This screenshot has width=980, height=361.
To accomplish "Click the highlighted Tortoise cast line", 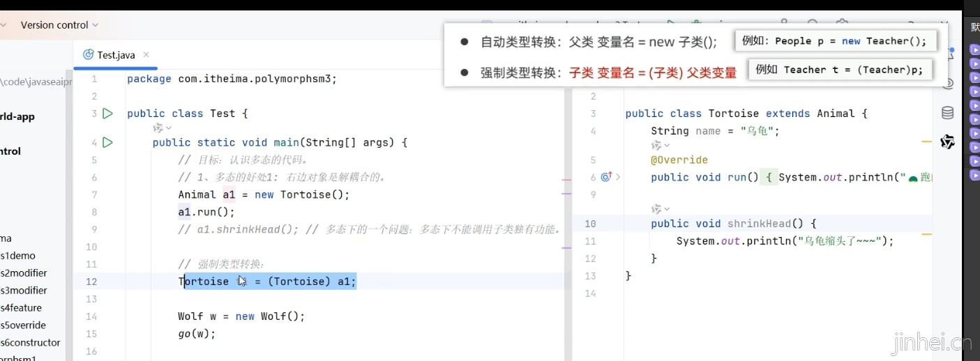I will 268,282.
